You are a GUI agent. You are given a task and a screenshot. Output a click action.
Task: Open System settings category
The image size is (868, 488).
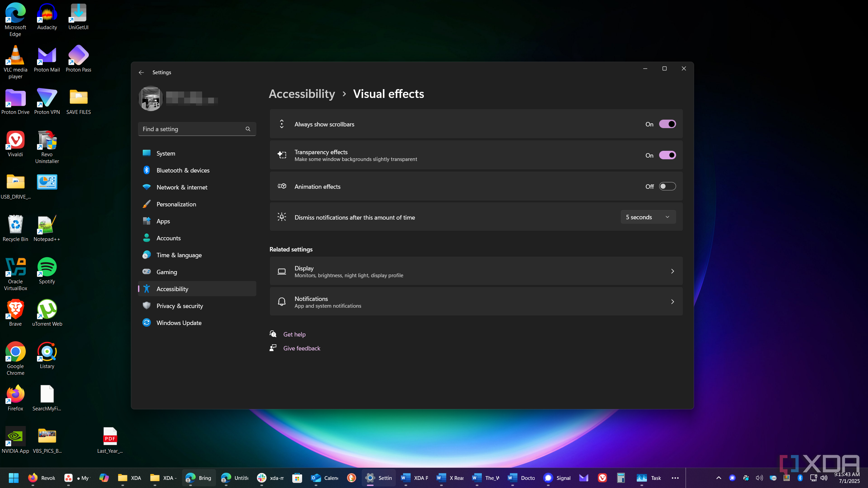coord(197,153)
